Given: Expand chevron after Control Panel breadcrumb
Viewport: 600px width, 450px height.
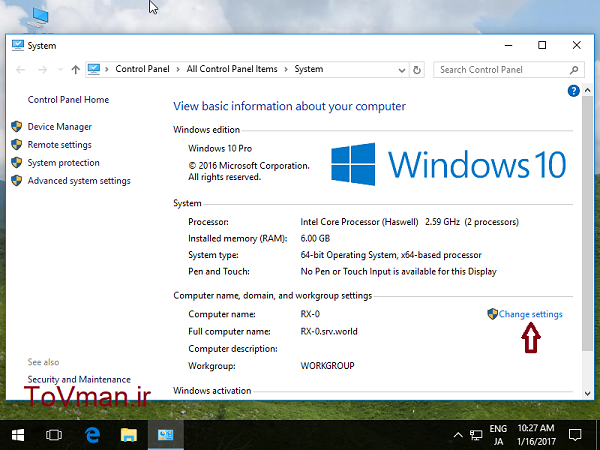Looking at the screenshot, I should (x=178, y=69).
